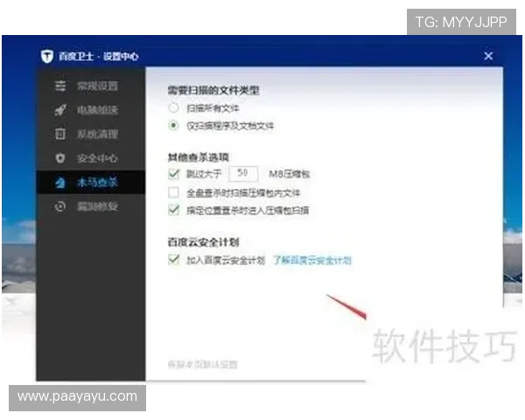Click the 需要扫描的文件类型 heading

pyautogui.click(x=213, y=90)
